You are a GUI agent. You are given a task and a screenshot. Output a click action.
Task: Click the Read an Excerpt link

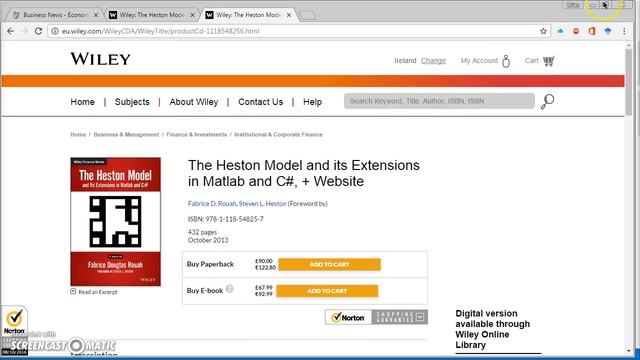coord(98,292)
